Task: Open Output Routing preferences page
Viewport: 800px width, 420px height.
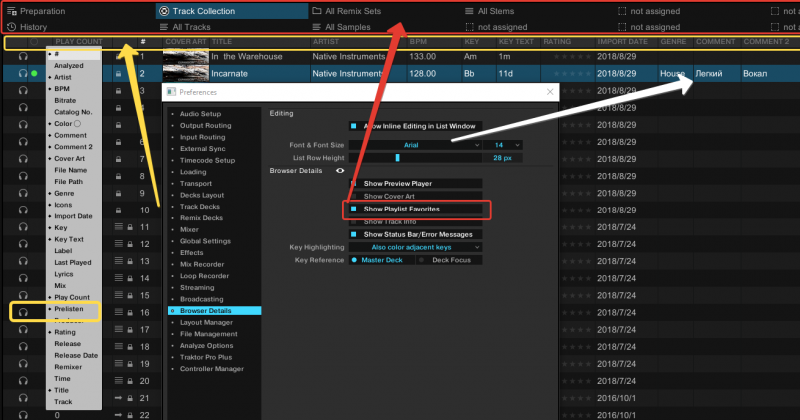Action: point(206,126)
